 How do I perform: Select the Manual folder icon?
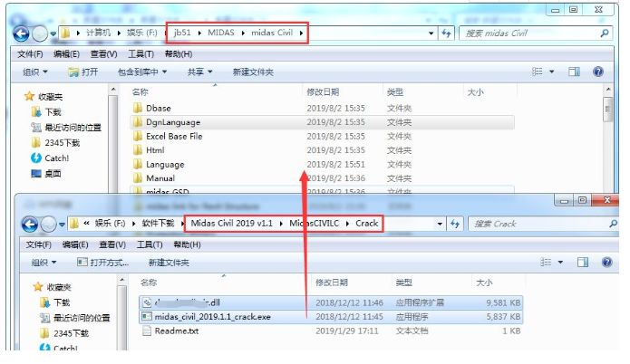point(138,177)
